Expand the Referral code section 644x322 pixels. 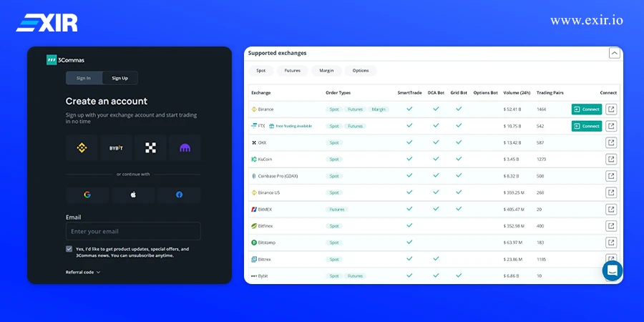[83, 272]
